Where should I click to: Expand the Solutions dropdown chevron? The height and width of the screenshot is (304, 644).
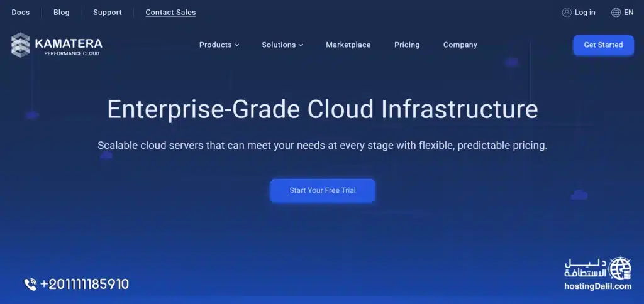pos(301,45)
